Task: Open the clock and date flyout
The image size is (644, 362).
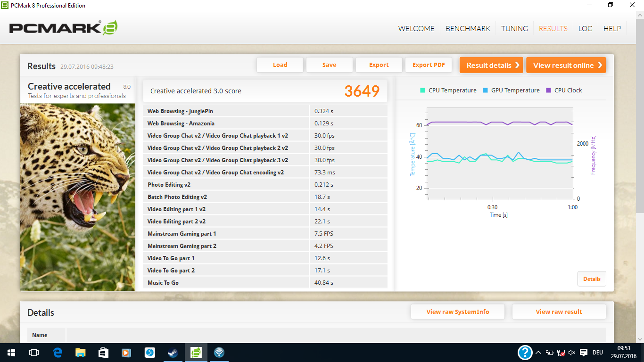Action: click(x=623, y=353)
